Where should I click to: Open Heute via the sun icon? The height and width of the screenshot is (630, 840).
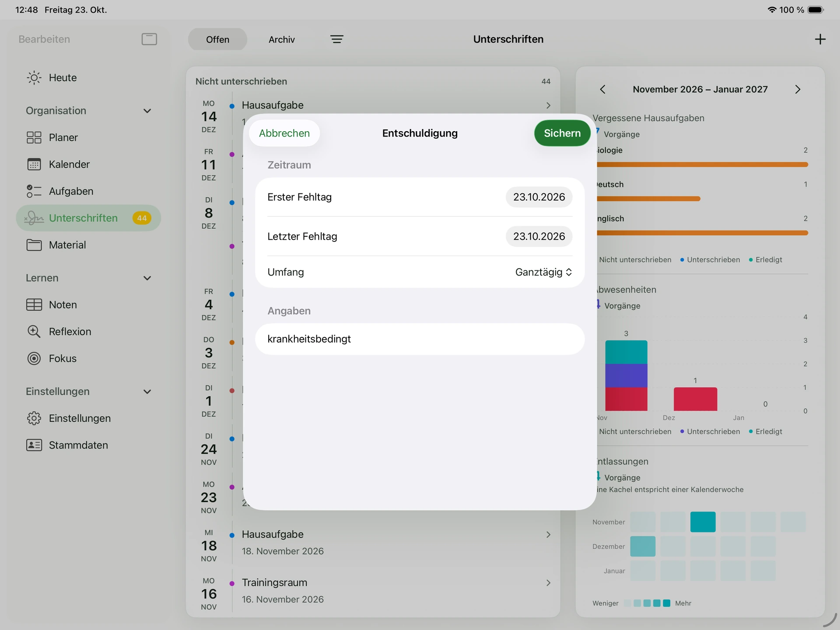(34, 77)
